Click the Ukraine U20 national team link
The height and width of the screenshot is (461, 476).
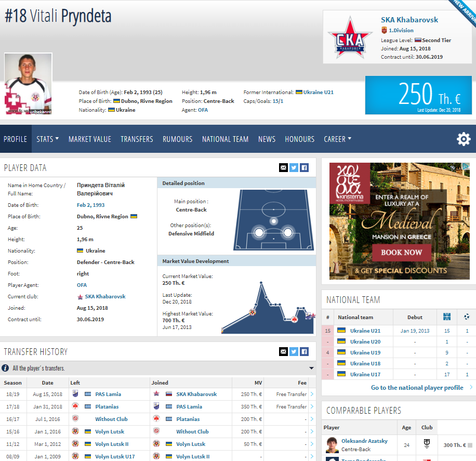click(x=365, y=341)
